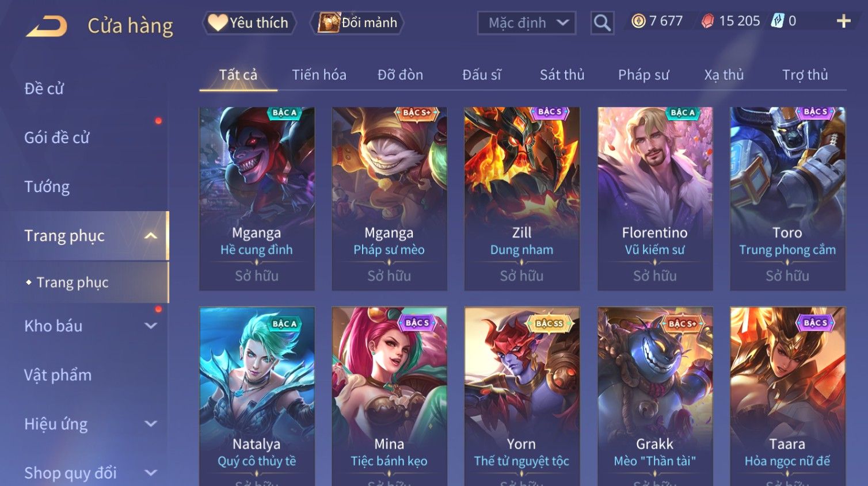
Task: Go to Tướng in the sidebar
Action: pyautogui.click(x=47, y=187)
